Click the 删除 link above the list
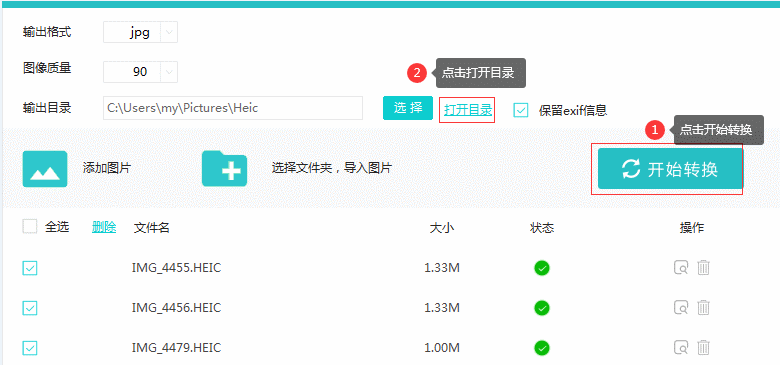This screenshot has height=365, width=780. (104, 227)
